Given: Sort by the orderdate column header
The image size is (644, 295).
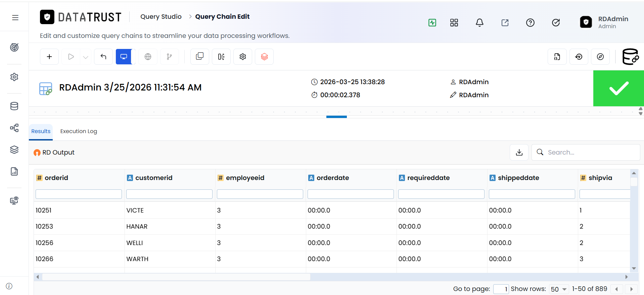Looking at the screenshot, I should coord(333,178).
